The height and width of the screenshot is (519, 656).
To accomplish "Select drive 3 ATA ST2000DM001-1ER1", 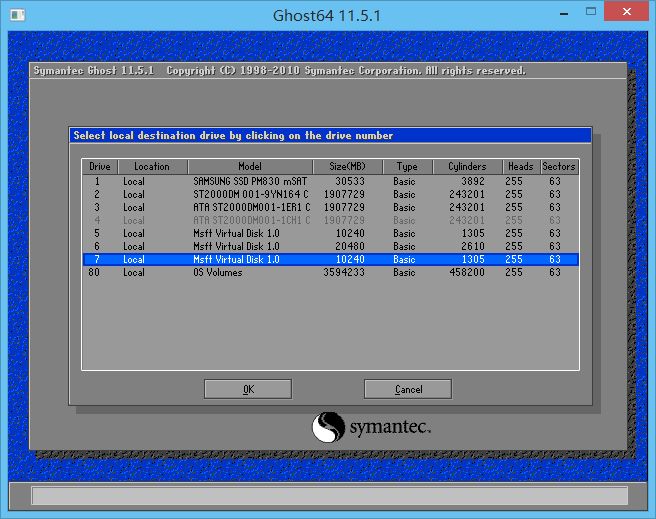I will point(329,208).
